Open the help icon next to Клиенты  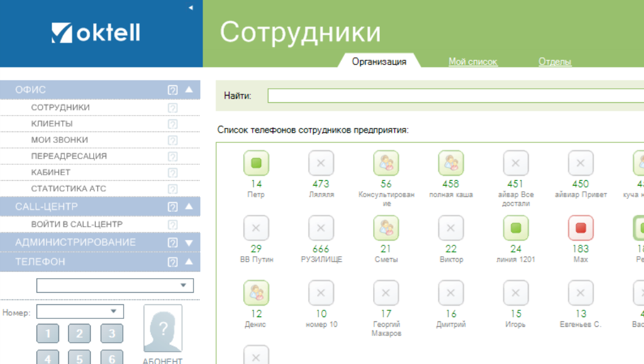point(172,124)
